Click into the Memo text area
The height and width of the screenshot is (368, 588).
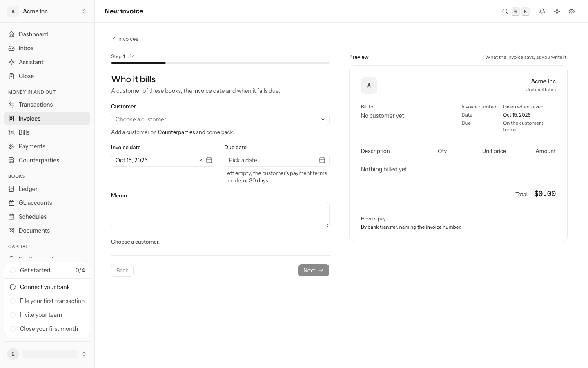coord(220,215)
